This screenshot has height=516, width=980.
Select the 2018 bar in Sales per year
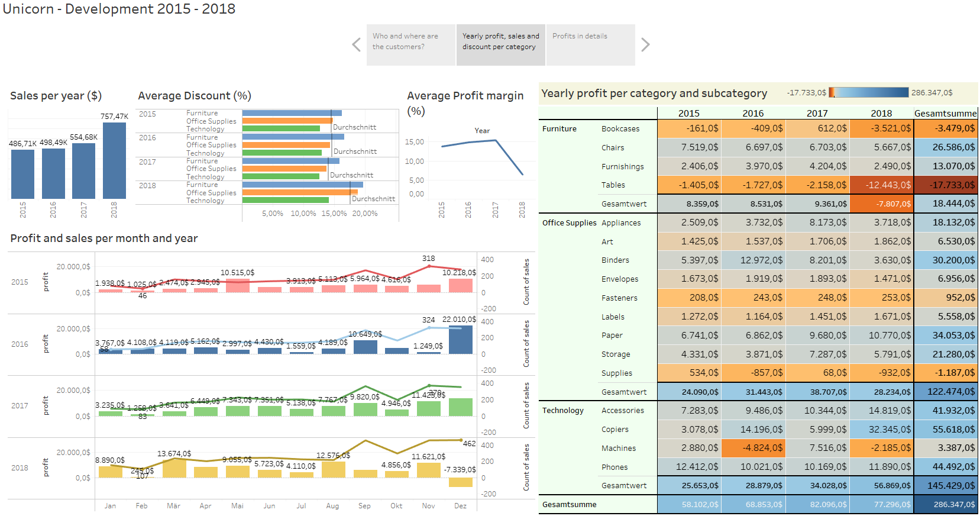[x=114, y=160]
